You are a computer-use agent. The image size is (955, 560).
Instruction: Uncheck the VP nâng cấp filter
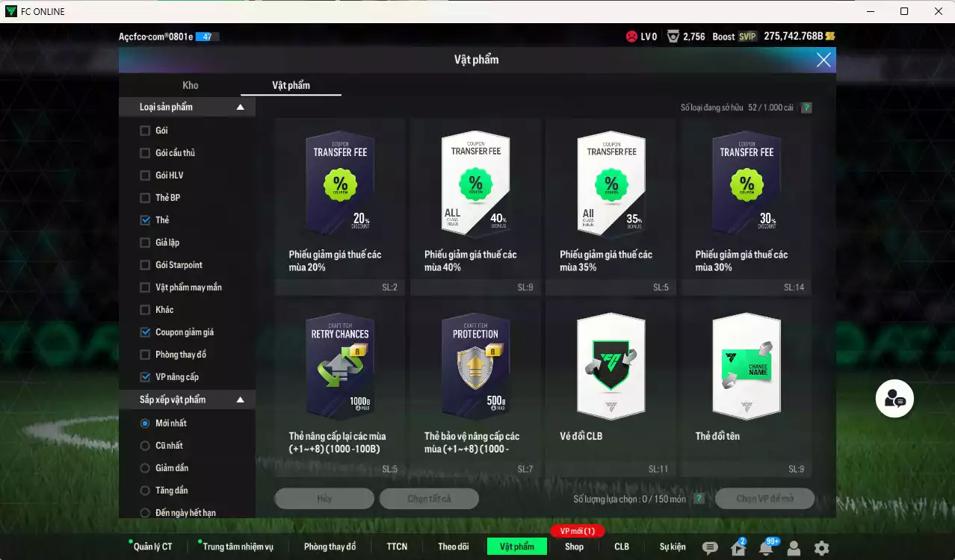[145, 377]
